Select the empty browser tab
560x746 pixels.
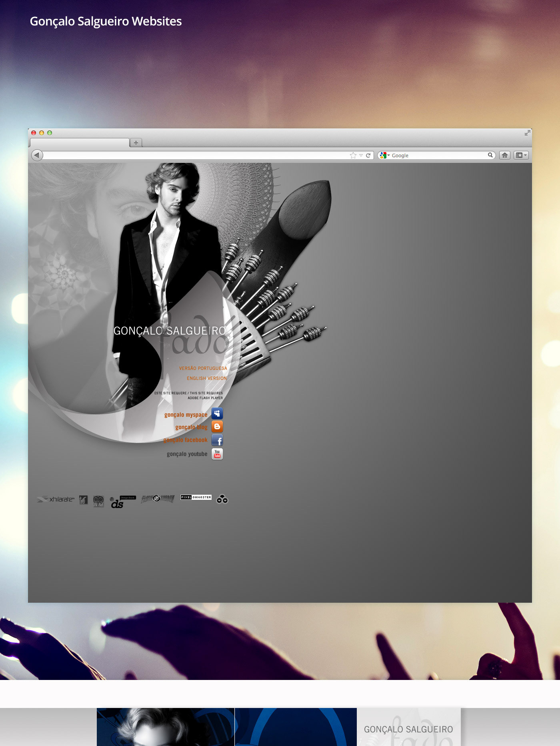tap(80, 142)
